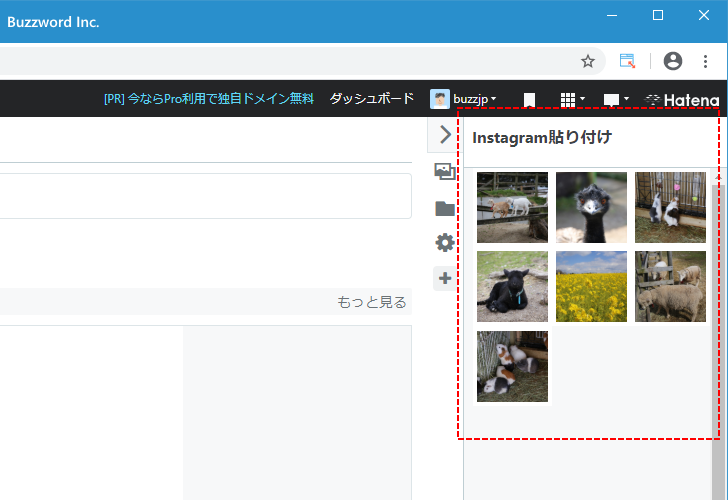
Task: Click もっと見る to see more
Action: click(x=371, y=302)
